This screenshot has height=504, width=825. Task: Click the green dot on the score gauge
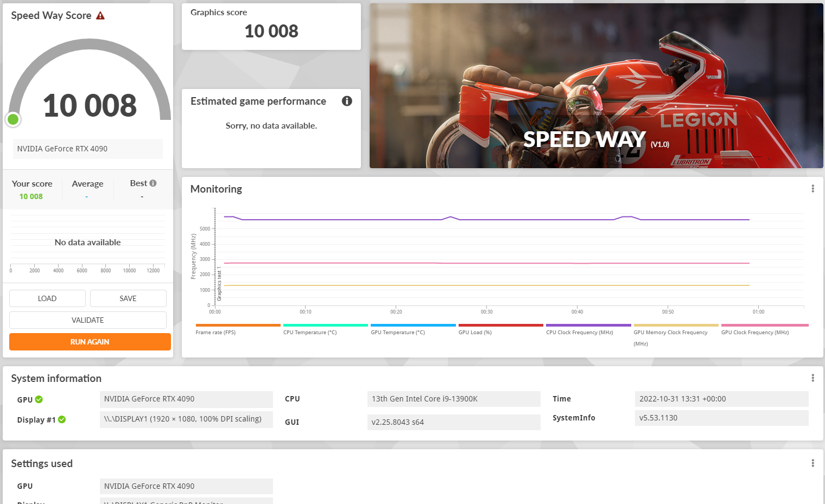coord(13,119)
